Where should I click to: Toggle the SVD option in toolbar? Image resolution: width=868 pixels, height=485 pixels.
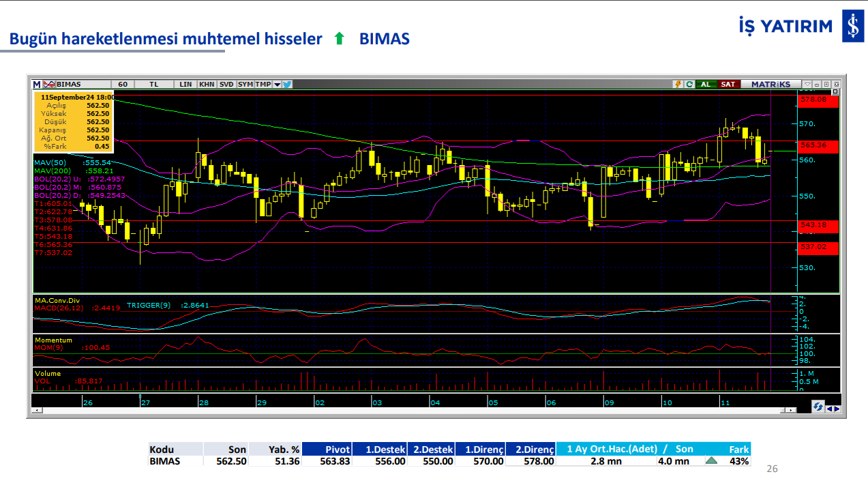[226, 85]
